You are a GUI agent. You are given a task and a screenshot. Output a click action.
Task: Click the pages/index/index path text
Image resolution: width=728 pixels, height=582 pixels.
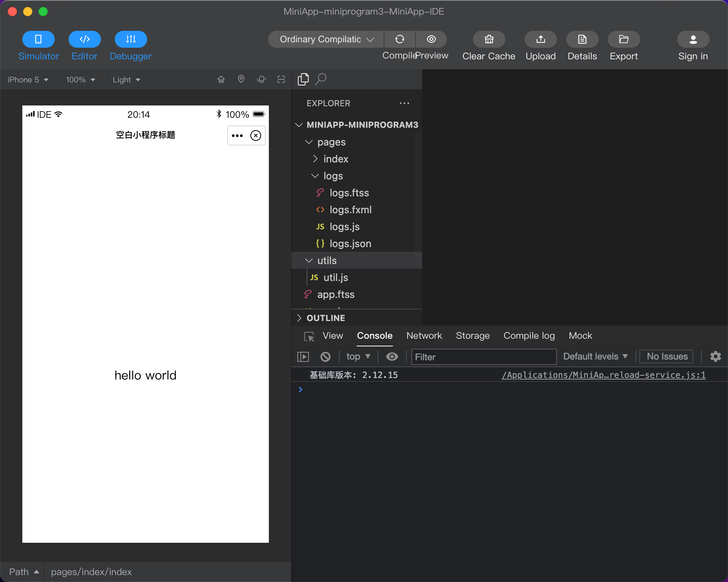click(x=92, y=572)
